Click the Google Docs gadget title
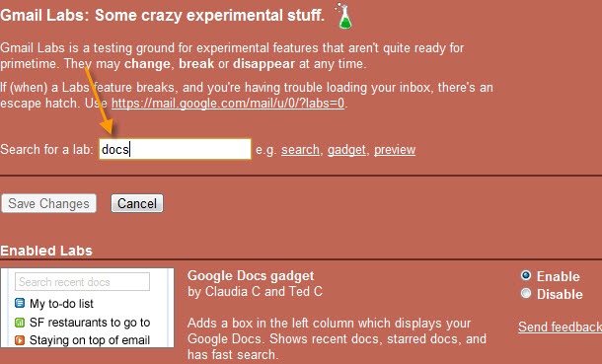602x364 pixels. (x=251, y=276)
